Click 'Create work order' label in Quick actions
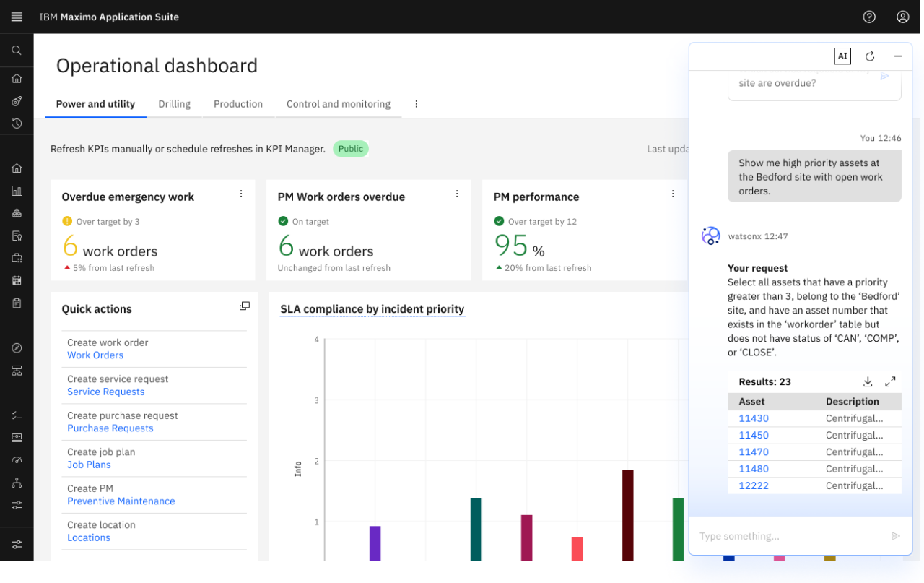Screen dimensions: 924x583 coord(108,342)
